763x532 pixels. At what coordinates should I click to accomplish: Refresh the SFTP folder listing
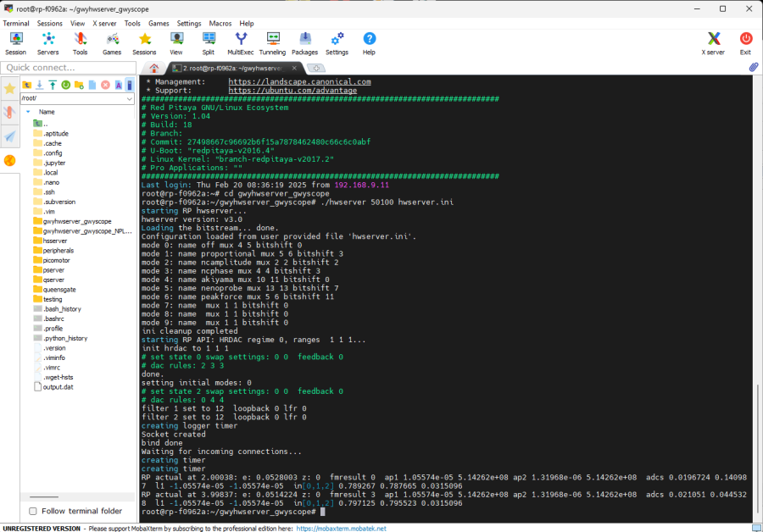point(65,85)
